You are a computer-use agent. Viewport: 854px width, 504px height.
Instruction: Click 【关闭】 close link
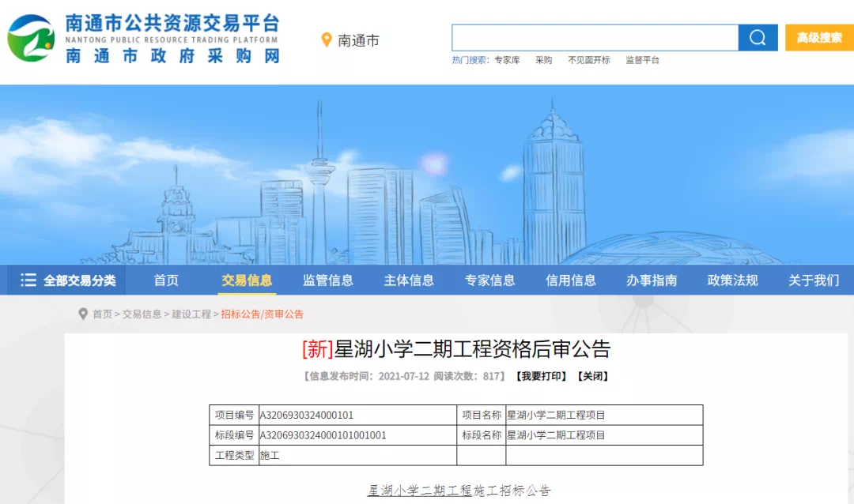tap(592, 376)
